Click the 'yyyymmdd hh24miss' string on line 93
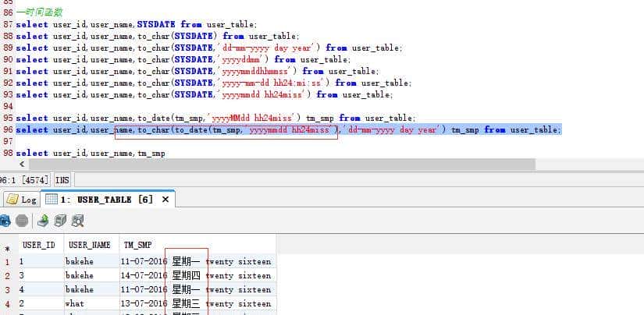The image size is (644, 315). pyautogui.click(x=265, y=94)
